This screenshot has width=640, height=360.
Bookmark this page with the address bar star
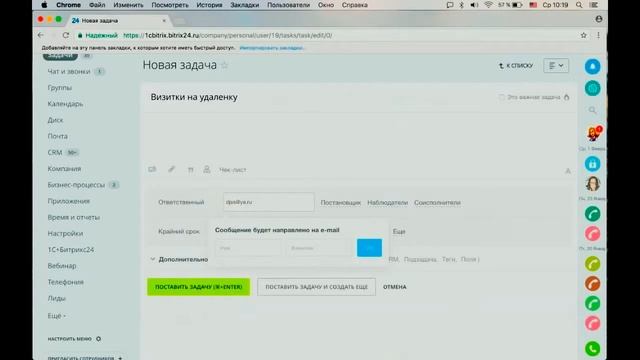pos(584,36)
